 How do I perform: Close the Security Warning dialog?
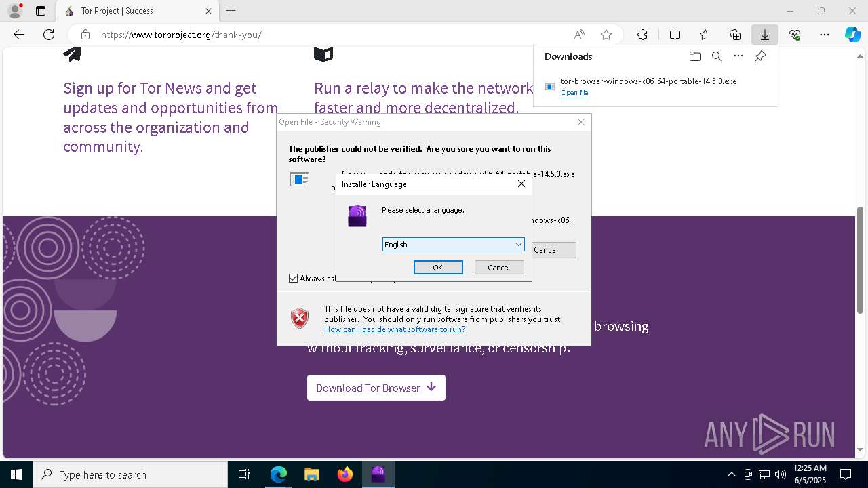click(581, 122)
